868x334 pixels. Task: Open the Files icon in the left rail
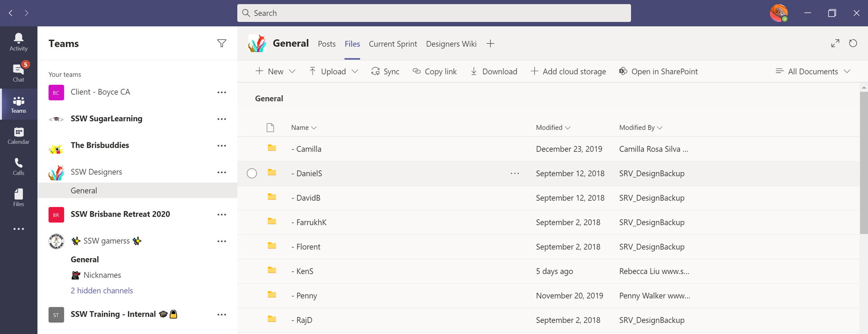(18, 198)
